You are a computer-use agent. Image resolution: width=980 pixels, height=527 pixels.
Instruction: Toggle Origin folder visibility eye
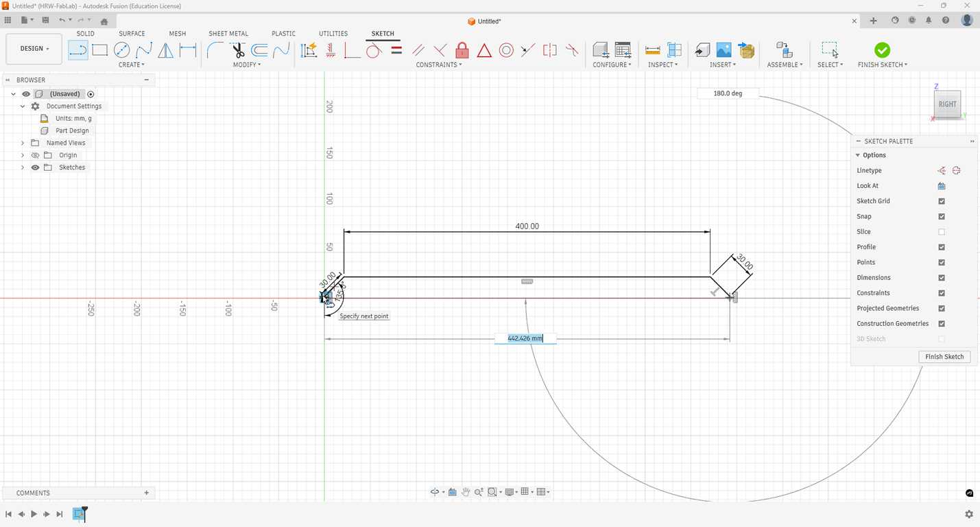tap(35, 155)
